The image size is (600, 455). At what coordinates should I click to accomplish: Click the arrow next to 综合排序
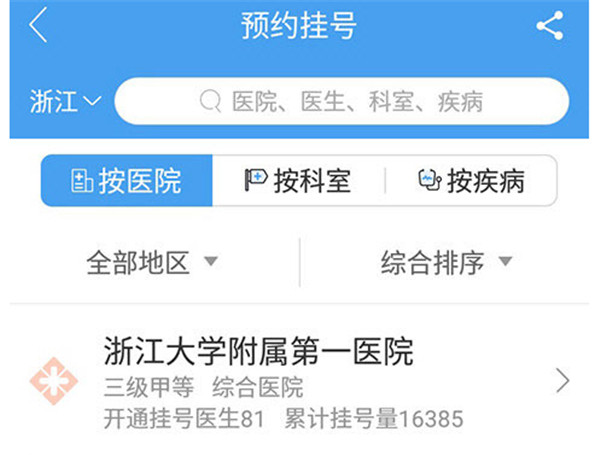(x=505, y=261)
